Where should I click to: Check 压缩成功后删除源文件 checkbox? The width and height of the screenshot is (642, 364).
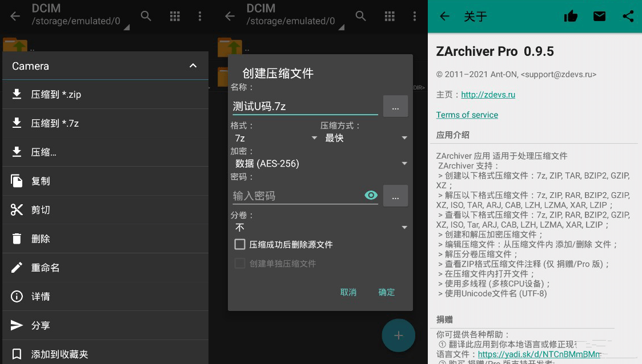pos(240,244)
